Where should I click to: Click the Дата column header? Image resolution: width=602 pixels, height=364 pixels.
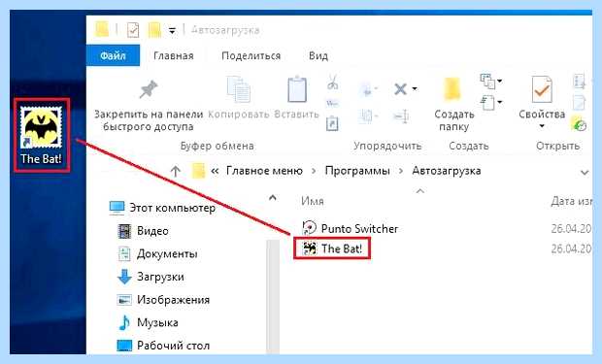click(571, 201)
